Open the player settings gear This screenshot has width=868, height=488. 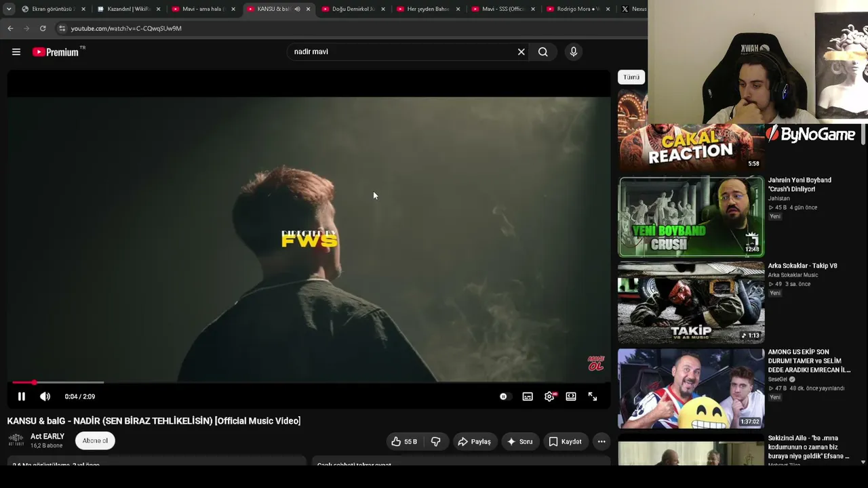pyautogui.click(x=549, y=396)
